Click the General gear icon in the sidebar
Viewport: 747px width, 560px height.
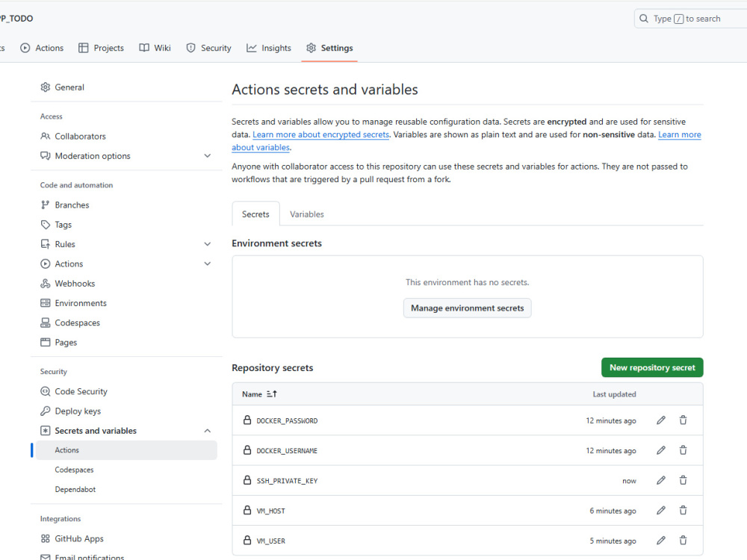click(x=46, y=87)
